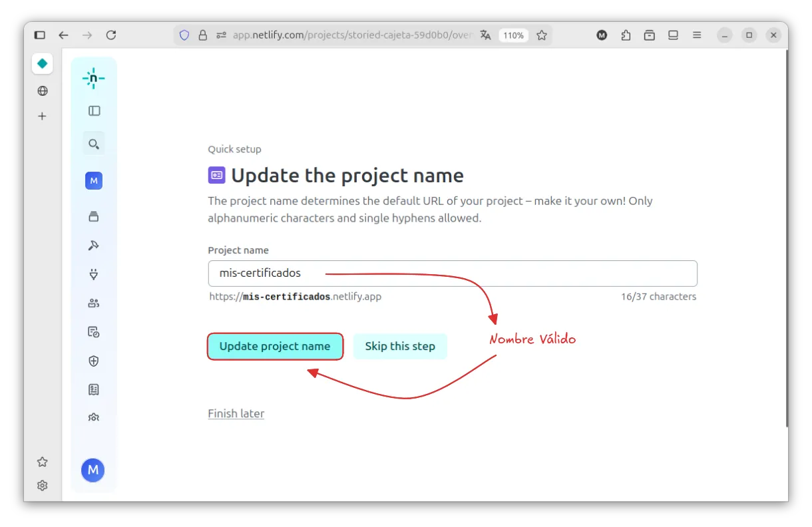
Task: Open the translate page icon in address bar
Action: pos(486,35)
